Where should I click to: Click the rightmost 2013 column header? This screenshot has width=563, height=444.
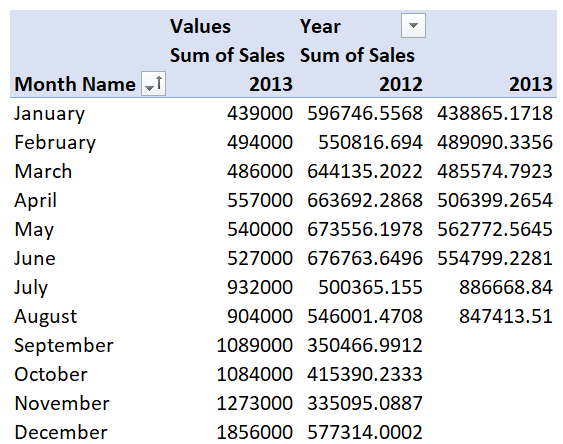click(x=531, y=84)
